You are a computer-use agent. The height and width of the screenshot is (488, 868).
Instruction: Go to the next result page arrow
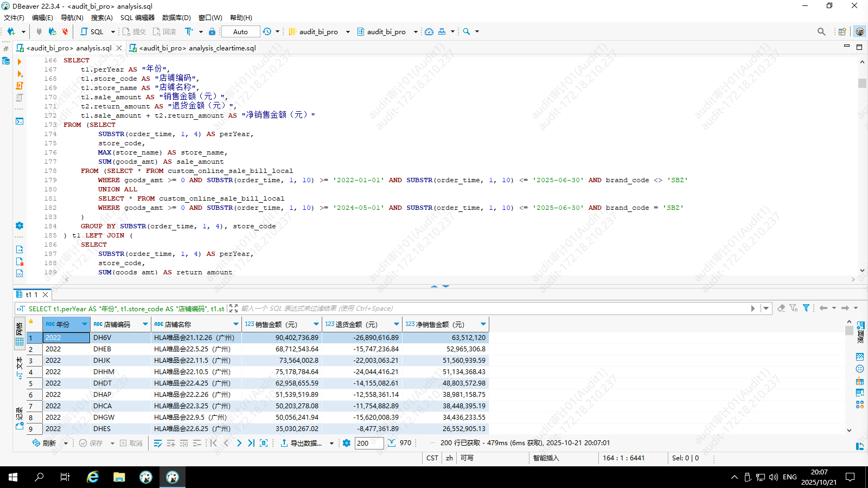click(x=239, y=443)
